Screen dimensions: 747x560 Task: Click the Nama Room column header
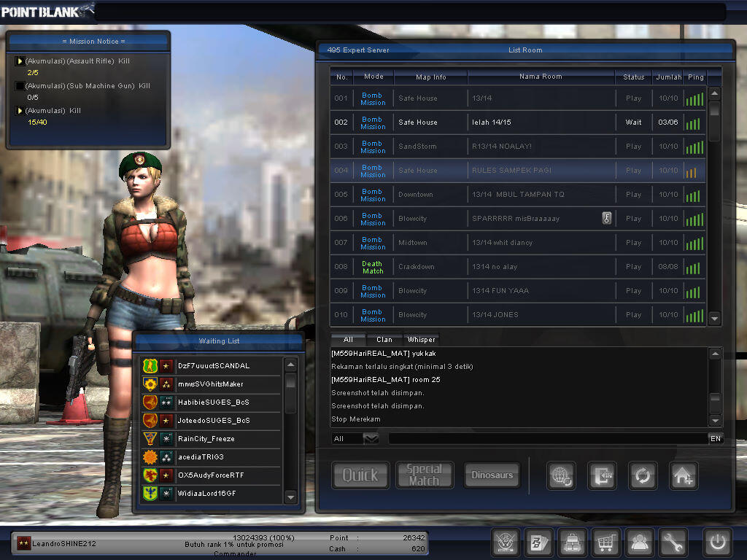(x=541, y=76)
